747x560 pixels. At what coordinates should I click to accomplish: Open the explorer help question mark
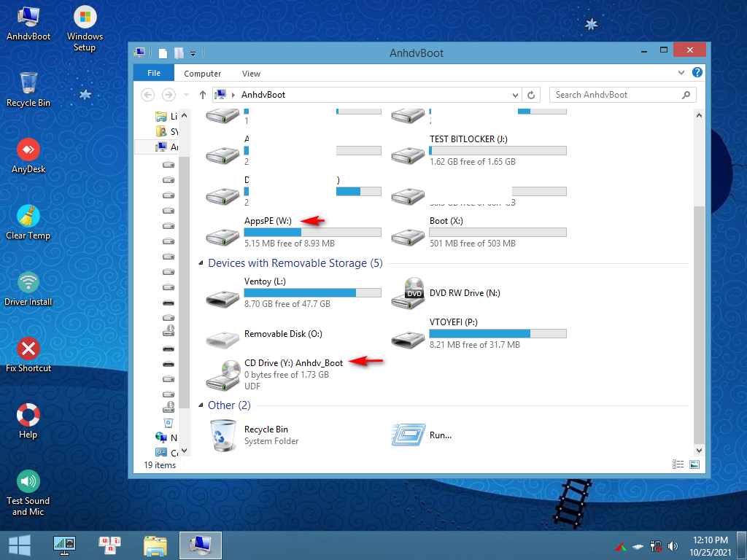(x=697, y=72)
